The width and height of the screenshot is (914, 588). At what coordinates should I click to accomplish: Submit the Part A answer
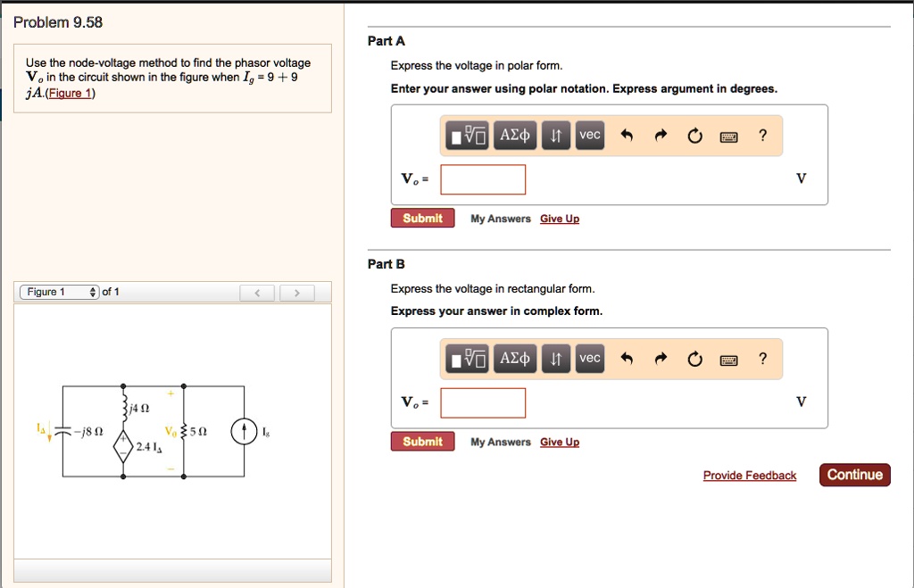(x=422, y=217)
